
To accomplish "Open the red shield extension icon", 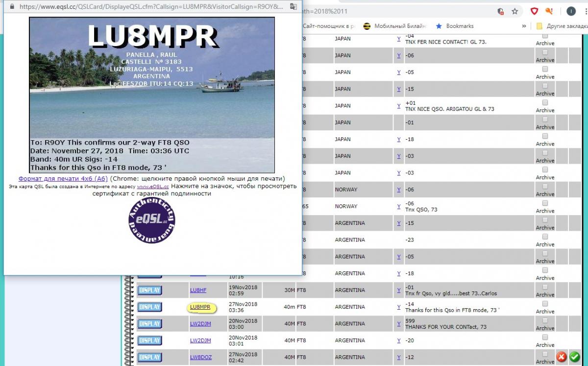I will pyautogui.click(x=535, y=11).
